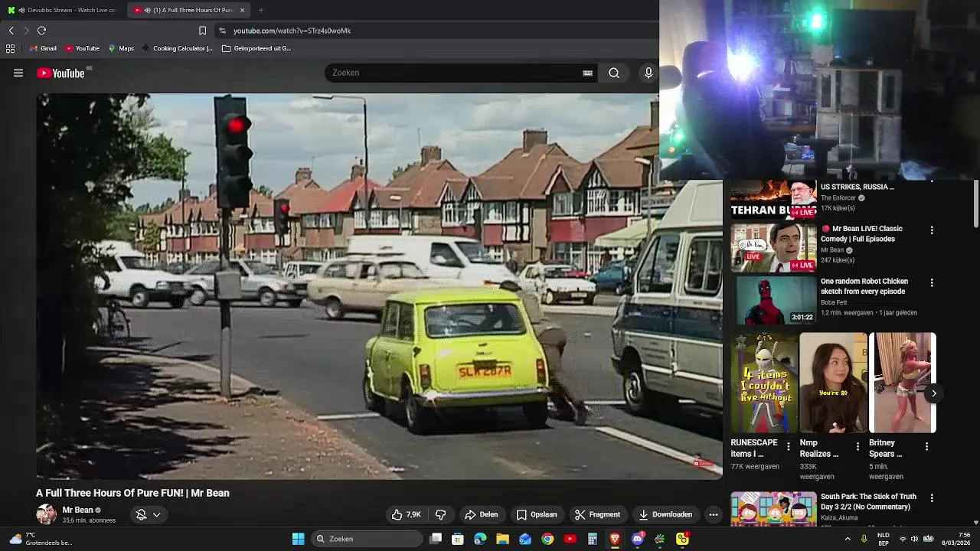Open File Explorer from the taskbar
This screenshot has width=980, height=551.
pyautogui.click(x=502, y=539)
